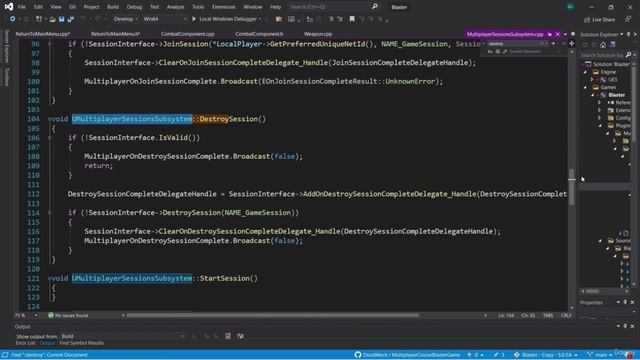640x360 pixels.
Task: Switch to CombatComponent.cpp tab
Action: (x=187, y=34)
